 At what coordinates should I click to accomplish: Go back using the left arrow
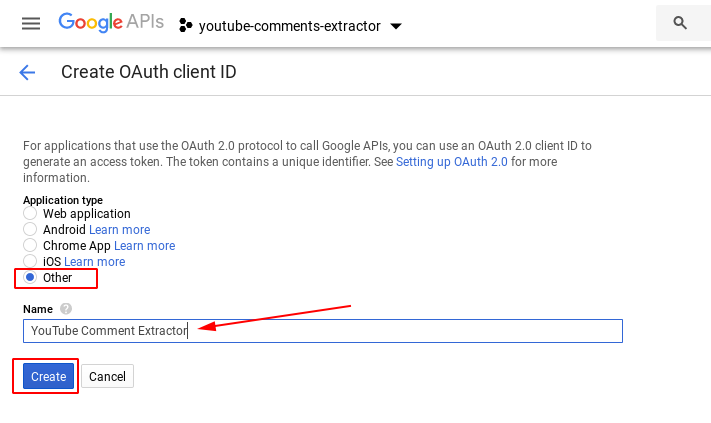27,72
